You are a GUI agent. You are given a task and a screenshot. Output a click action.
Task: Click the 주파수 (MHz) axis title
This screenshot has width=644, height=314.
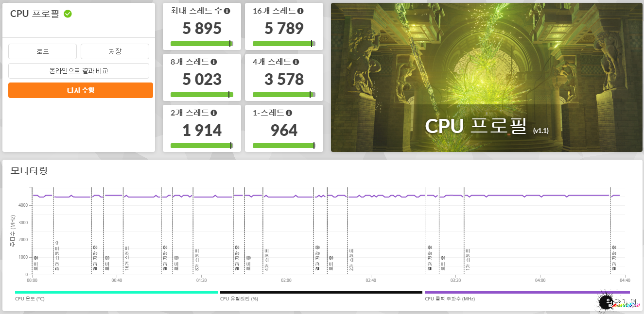[x=13, y=231]
